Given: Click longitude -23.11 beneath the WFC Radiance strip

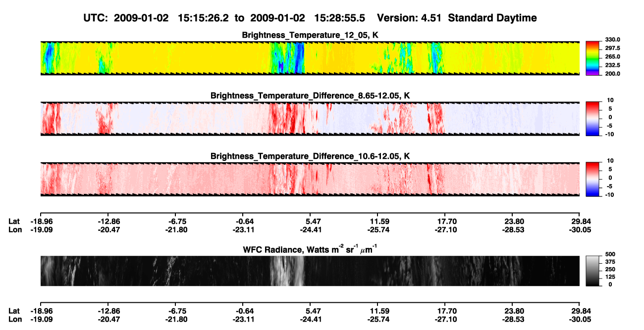Looking at the screenshot, I should pyautogui.click(x=243, y=319).
